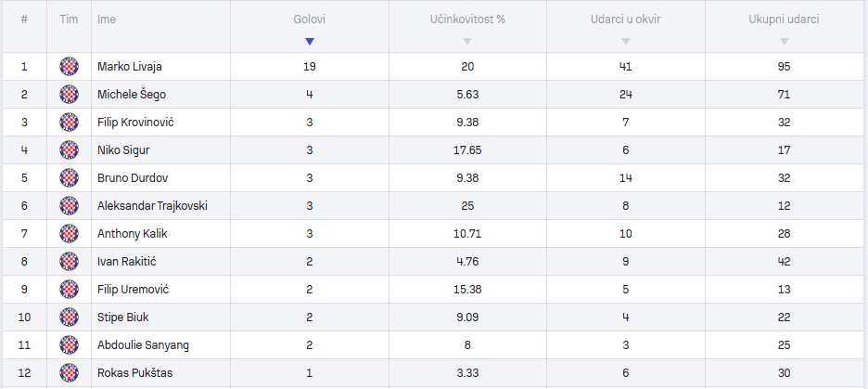Click Hajduk badge for Anthony Kalik
The image size is (868, 389).
(70, 234)
